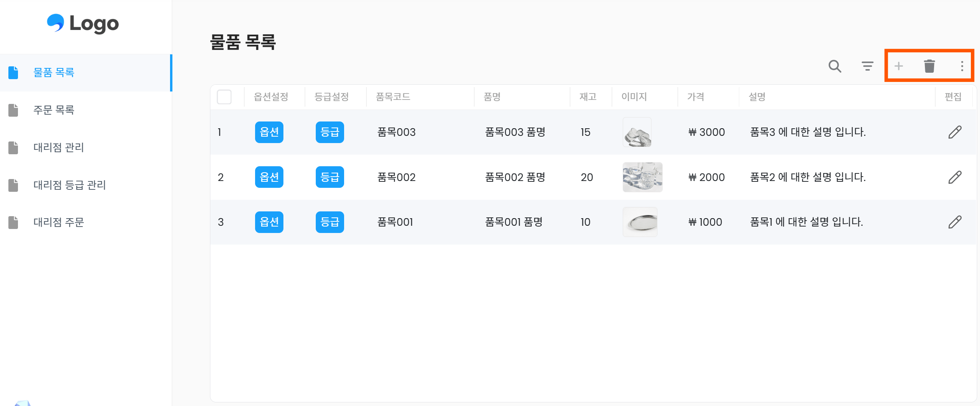Image resolution: width=980 pixels, height=406 pixels.
Task: Click the 옵션 button for 품목003
Action: click(x=269, y=132)
